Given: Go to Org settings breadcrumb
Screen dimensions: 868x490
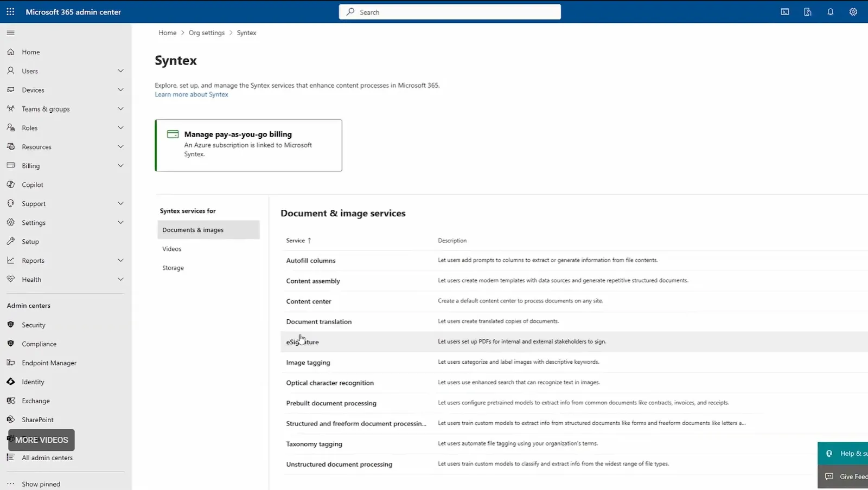Looking at the screenshot, I should pos(207,33).
